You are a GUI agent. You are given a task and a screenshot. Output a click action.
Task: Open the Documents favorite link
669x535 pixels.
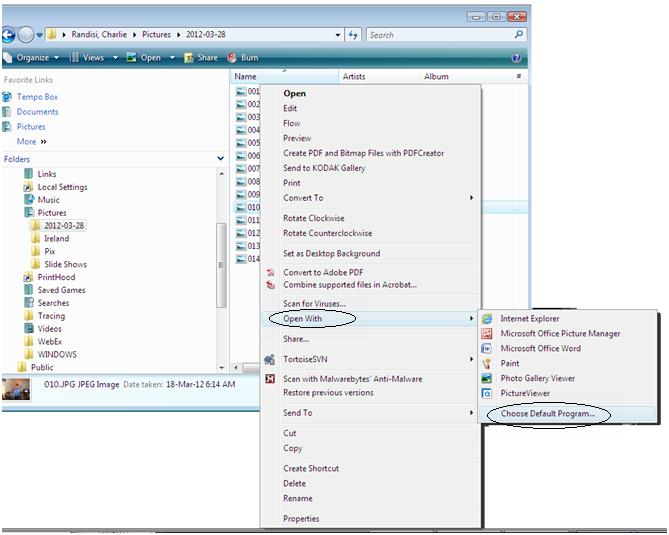37,112
